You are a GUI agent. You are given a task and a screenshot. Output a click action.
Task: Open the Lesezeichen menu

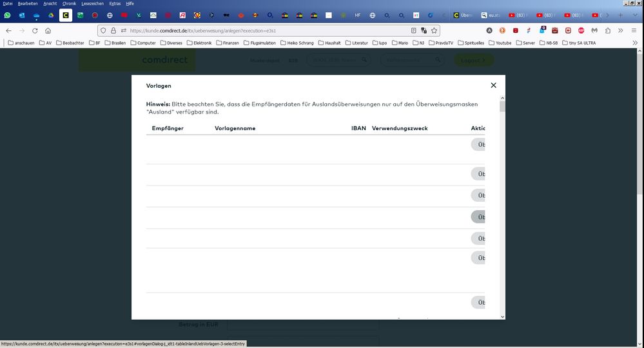[92, 4]
